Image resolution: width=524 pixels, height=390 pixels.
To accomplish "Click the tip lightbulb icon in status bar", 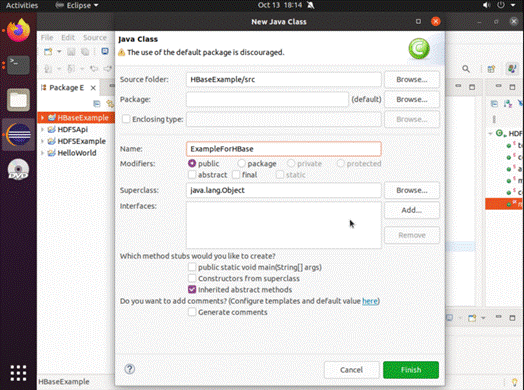I will (x=515, y=382).
